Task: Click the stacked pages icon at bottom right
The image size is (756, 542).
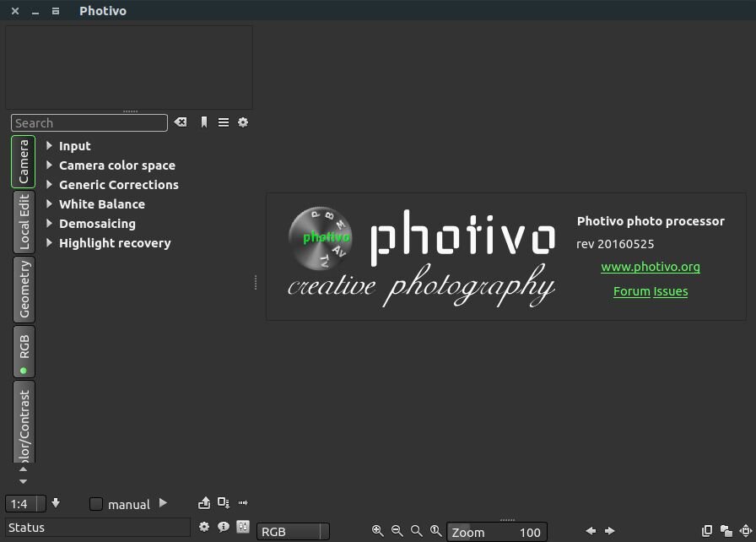Action: click(707, 531)
